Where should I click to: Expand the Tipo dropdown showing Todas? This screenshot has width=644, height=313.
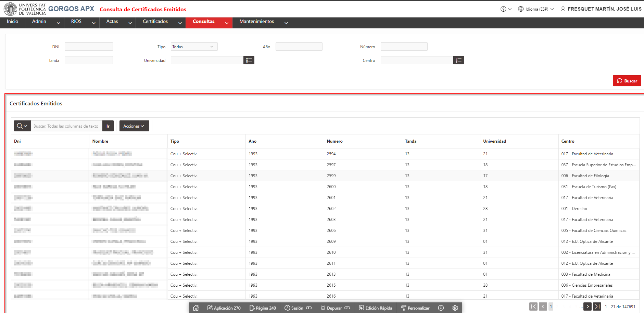[194, 47]
